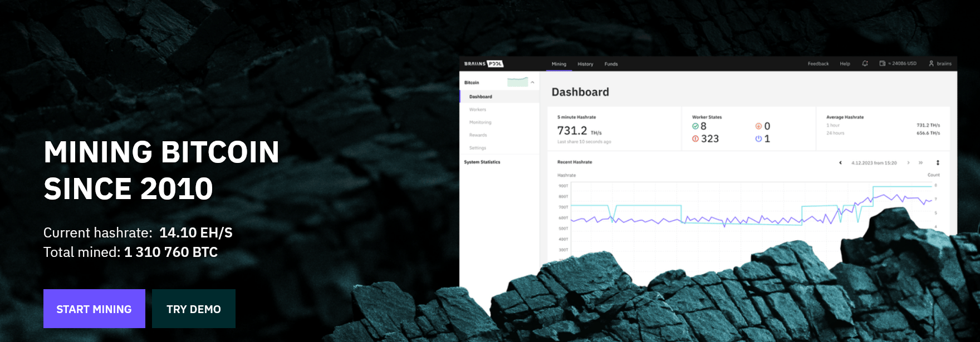Image resolution: width=980 pixels, height=342 pixels.
Task: Switch to the History tab
Action: [585, 64]
